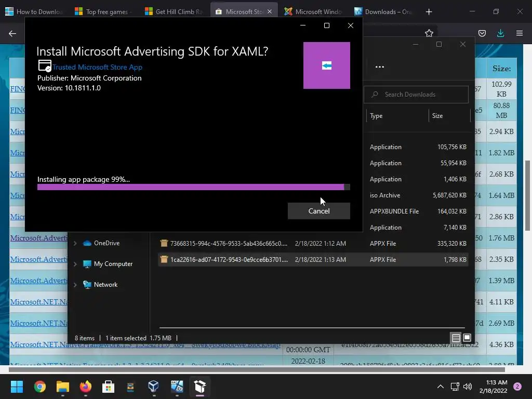Open Windows Start menu
This screenshot has height=399, width=532.
point(17,387)
